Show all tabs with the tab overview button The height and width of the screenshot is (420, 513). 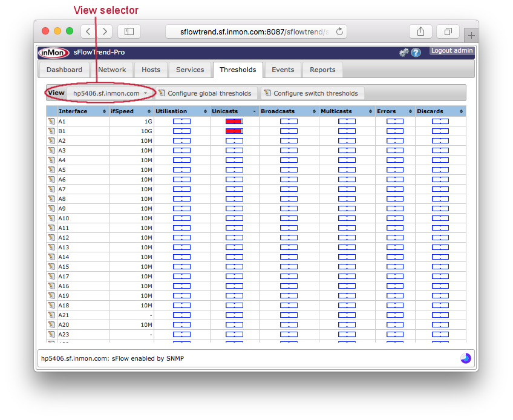coord(448,31)
